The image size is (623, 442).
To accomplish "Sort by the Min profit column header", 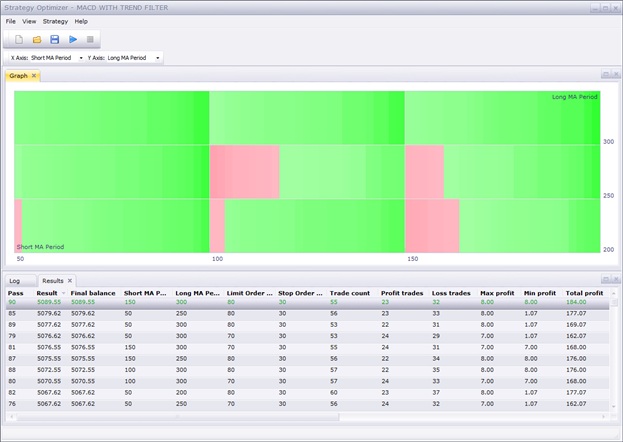I will (x=540, y=293).
